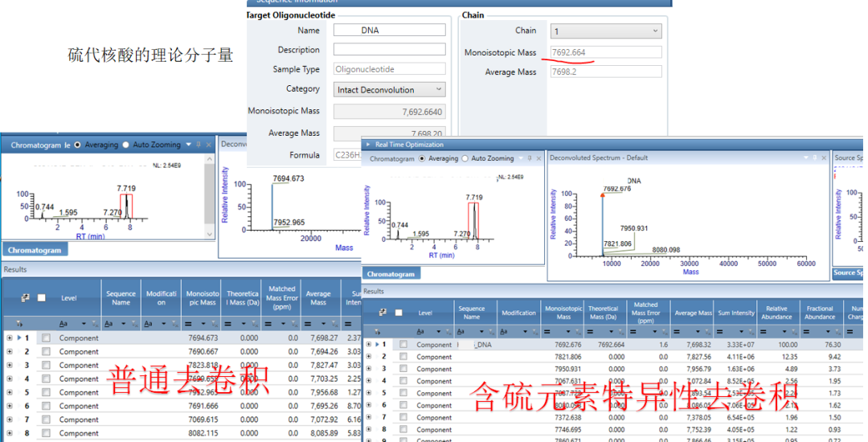Sort by Fractional Abundance column header

coord(820,313)
